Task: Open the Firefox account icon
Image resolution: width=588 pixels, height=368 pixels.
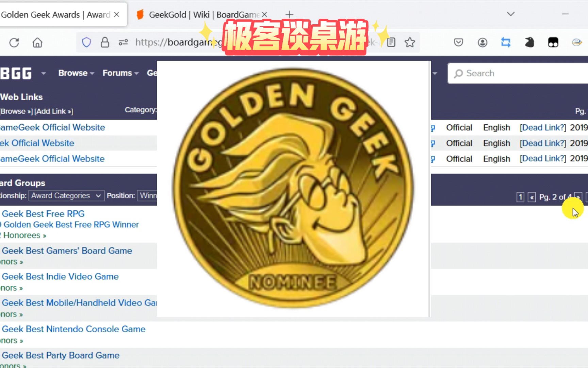Action: 482,42
